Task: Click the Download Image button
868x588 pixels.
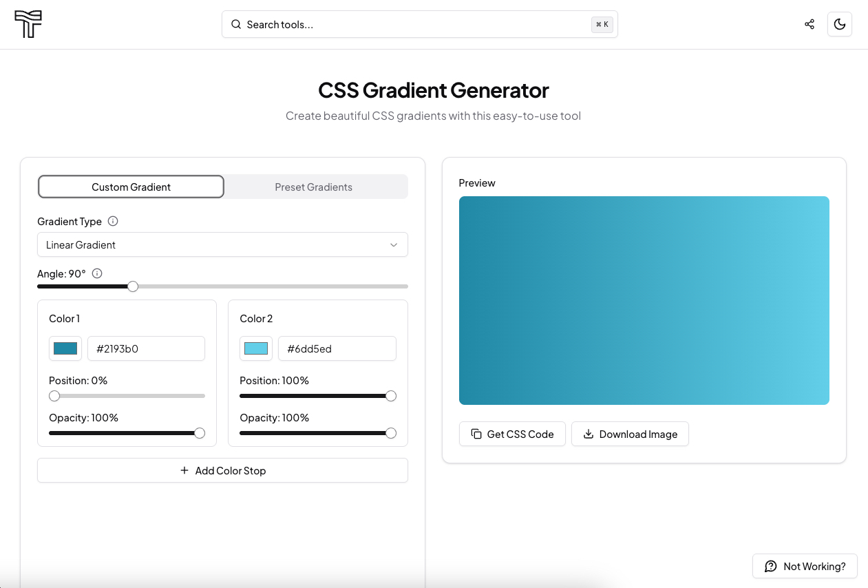Action: pos(630,434)
